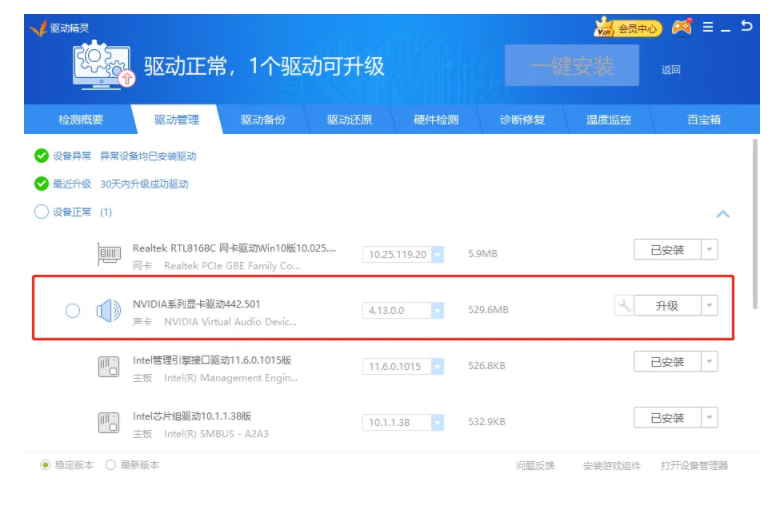Image resolution: width=774 pixels, height=516 pixels.
Task: Open the VIP 会员中心 badge
Action: pyautogui.click(x=627, y=28)
